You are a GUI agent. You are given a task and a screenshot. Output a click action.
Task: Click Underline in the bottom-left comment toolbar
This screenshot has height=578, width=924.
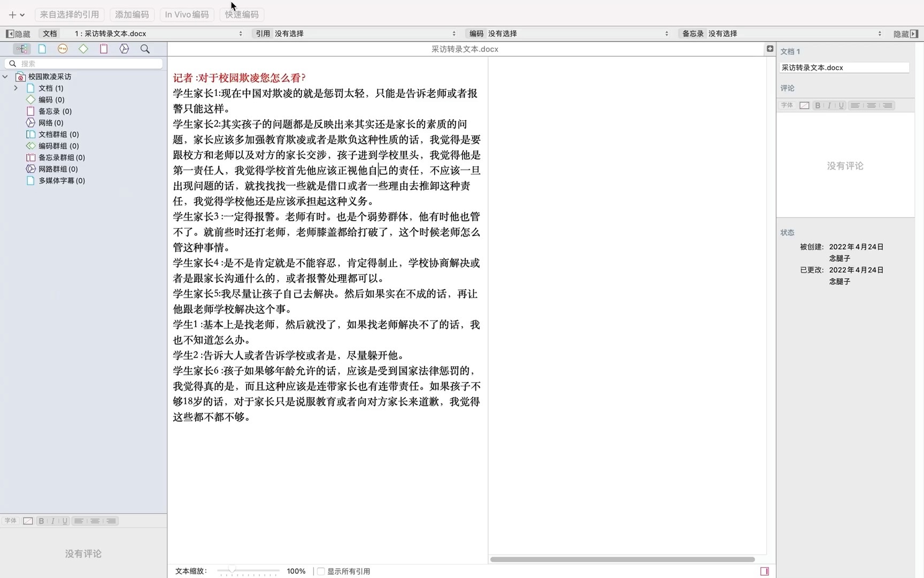(65, 521)
